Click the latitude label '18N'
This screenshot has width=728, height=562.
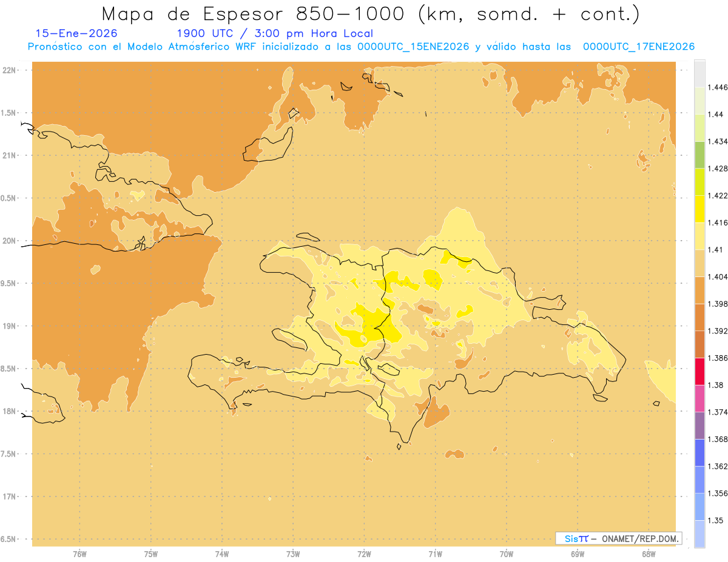[x=10, y=411]
